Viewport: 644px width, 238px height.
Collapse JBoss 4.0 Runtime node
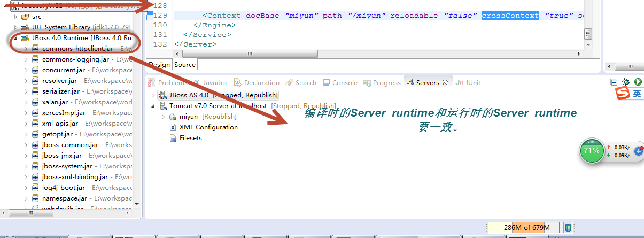point(16,38)
